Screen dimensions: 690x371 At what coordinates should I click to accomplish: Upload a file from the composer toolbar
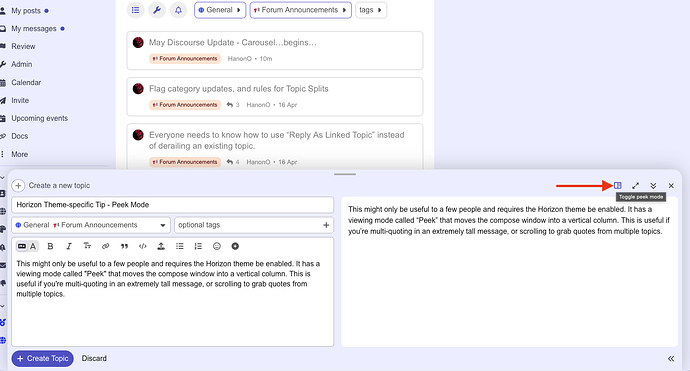tap(161, 246)
